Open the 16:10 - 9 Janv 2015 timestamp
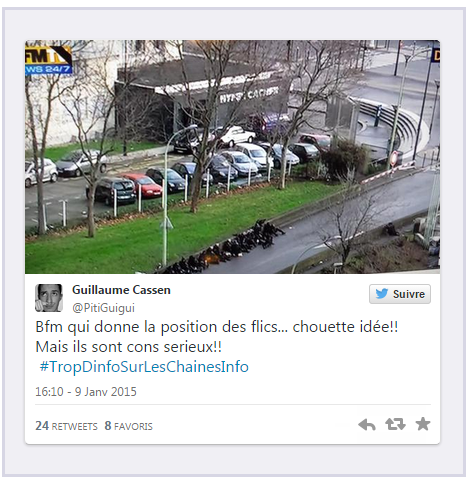The height and width of the screenshot is (481, 471). [x=86, y=391]
